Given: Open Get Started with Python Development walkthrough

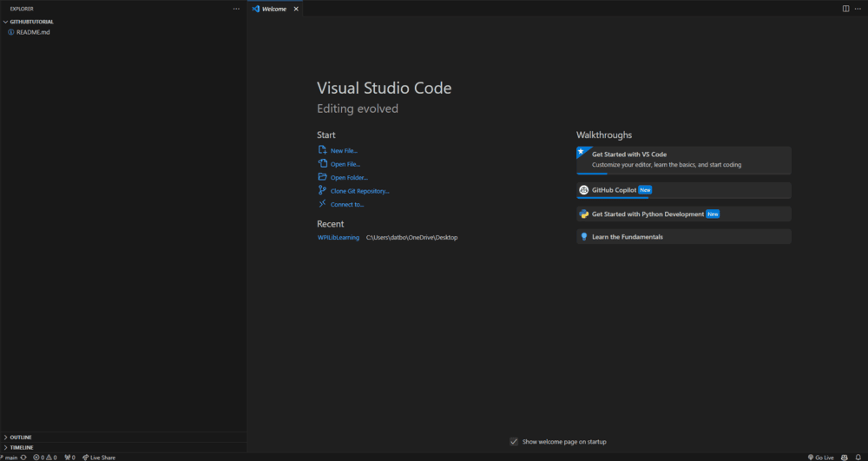Looking at the screenshot, I should click(684, 214).
